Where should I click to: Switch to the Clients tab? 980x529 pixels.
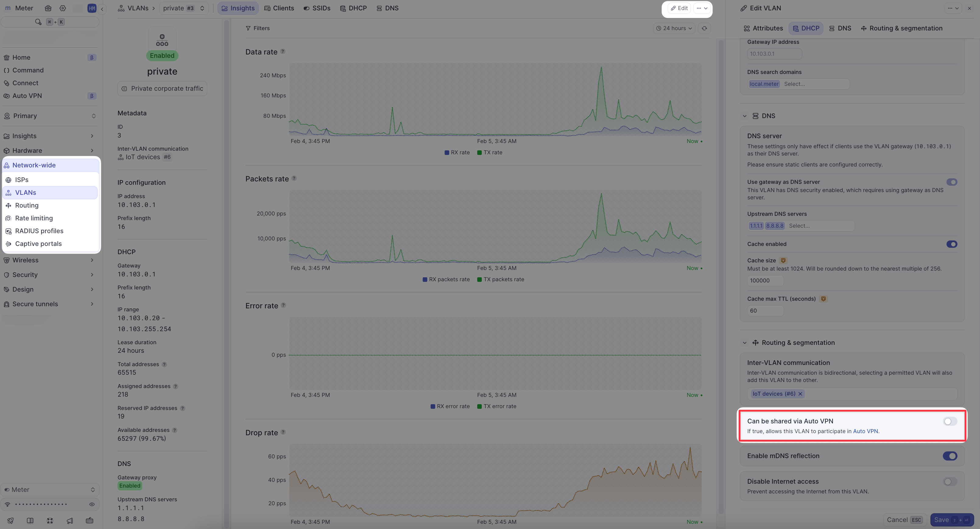click(279, 8)
